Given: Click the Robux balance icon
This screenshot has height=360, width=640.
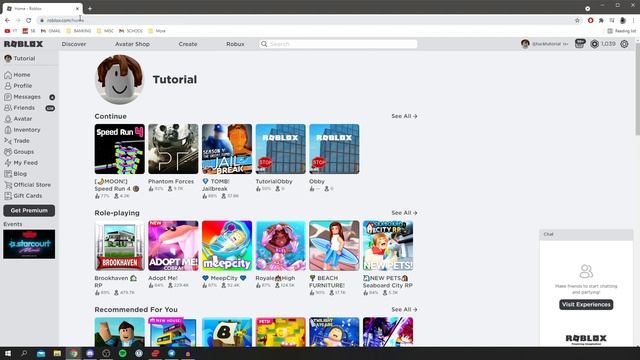Looking at the screenshot, I should 594,44.
